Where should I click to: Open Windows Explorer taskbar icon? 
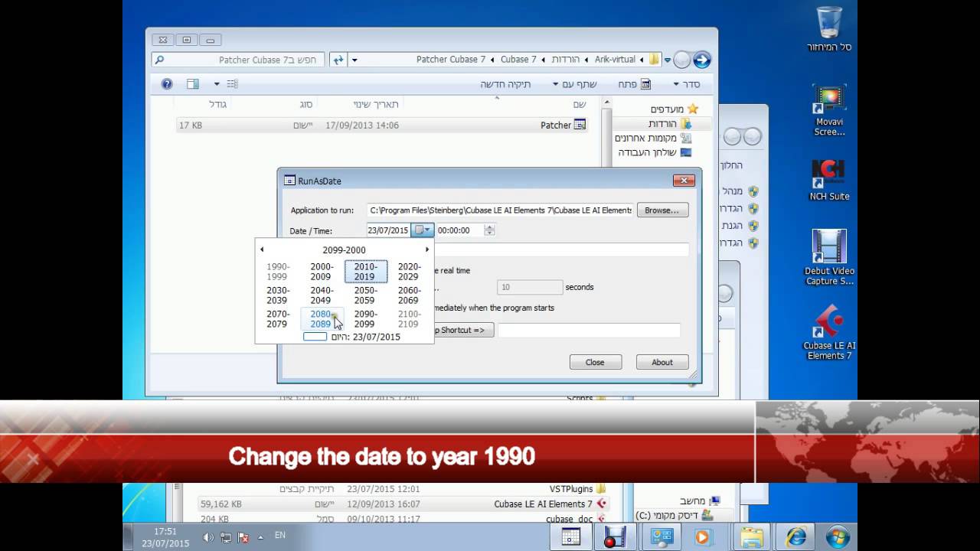(x=751, y=536)
